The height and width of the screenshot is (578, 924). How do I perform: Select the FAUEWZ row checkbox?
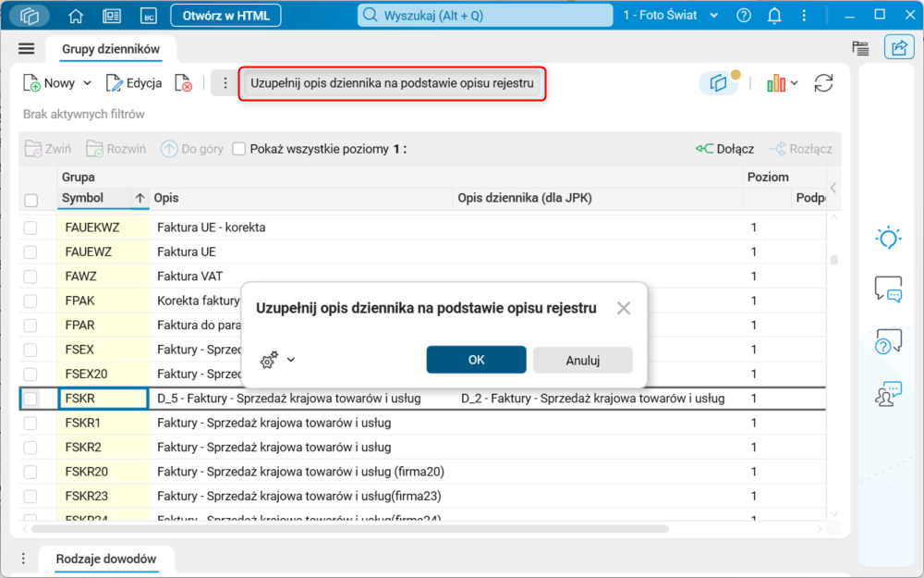click(30, 252)
